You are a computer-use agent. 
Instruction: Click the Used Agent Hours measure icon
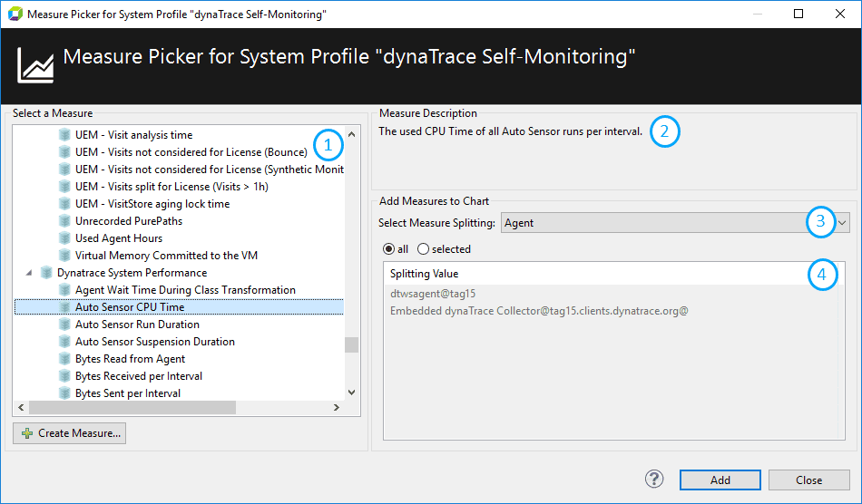click(64, 238)
